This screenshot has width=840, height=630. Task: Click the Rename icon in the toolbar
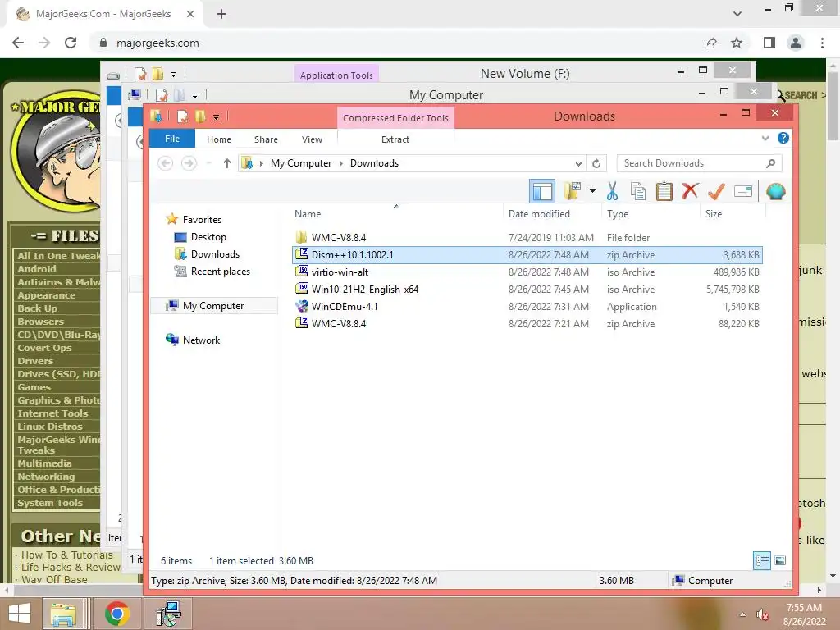click(x=743, y=191)
